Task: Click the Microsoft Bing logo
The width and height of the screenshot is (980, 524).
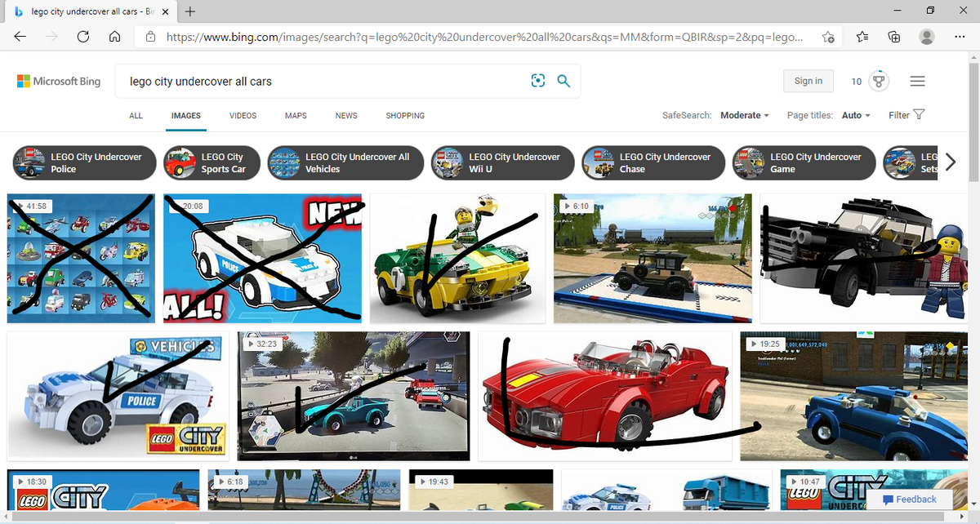Action: coord(59,81)
